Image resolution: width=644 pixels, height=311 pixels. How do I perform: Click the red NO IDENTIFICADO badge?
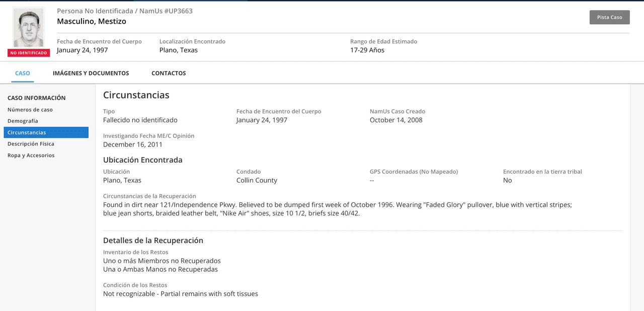coord(29,53)
